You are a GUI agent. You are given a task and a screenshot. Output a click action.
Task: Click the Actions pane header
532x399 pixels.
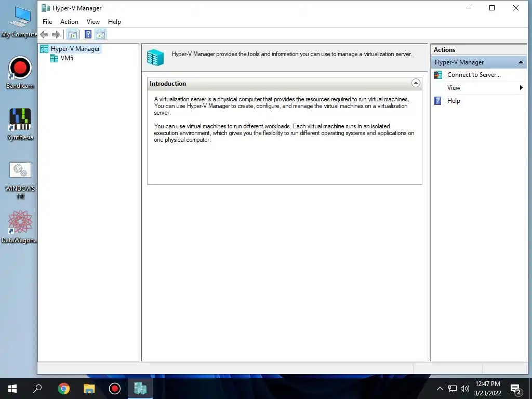click(445, 50)
